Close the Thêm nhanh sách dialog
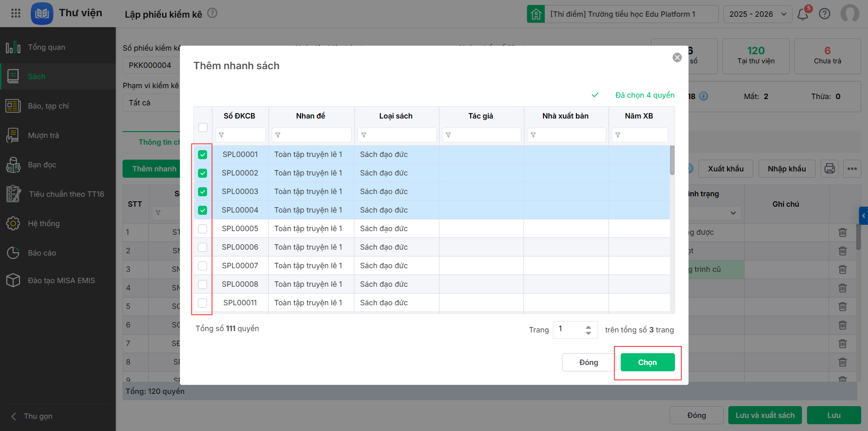Screen dimensions: 868x431 pyautogui.click(x=677, y=57)
